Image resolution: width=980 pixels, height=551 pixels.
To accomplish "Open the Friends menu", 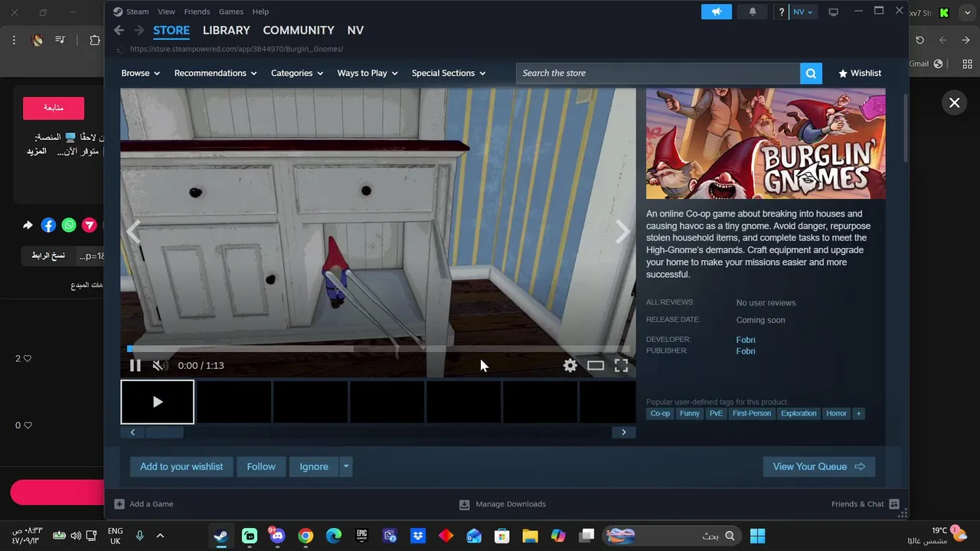I will pos(197,11).
